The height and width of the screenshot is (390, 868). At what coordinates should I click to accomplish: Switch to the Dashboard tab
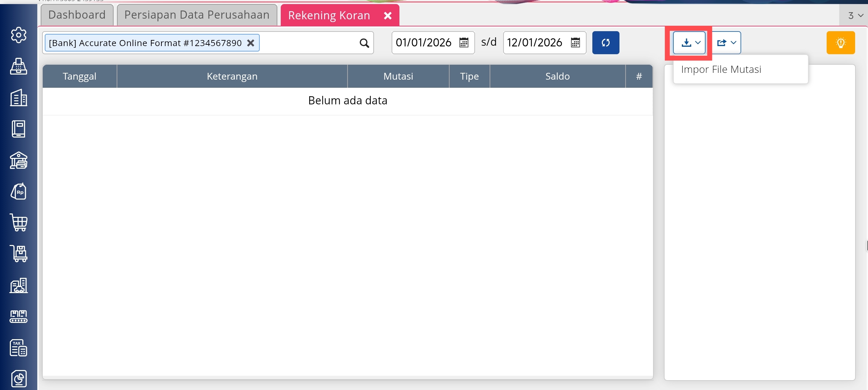tap(77, 15)
